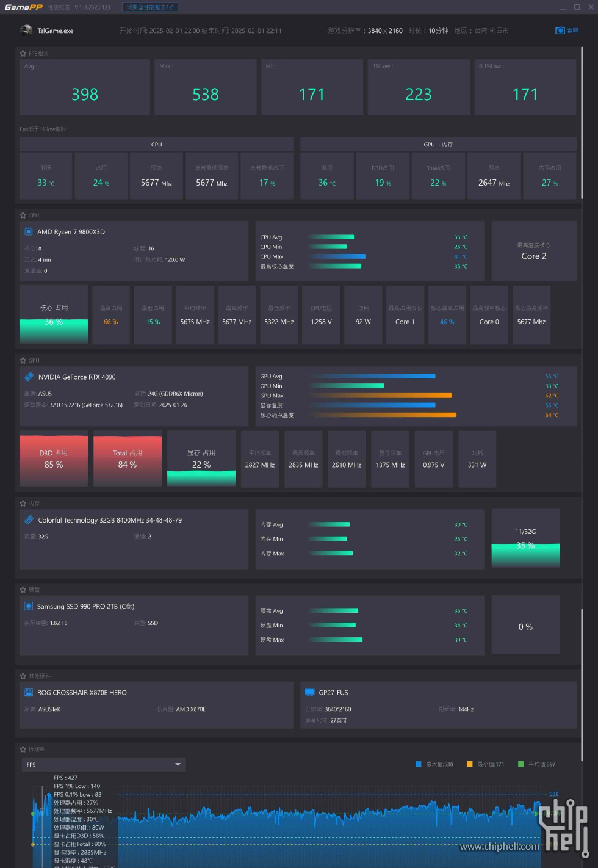This screenshot has width=598, height=868.
Task: Click the star icon of the GPU section
Action: [23, 361]
